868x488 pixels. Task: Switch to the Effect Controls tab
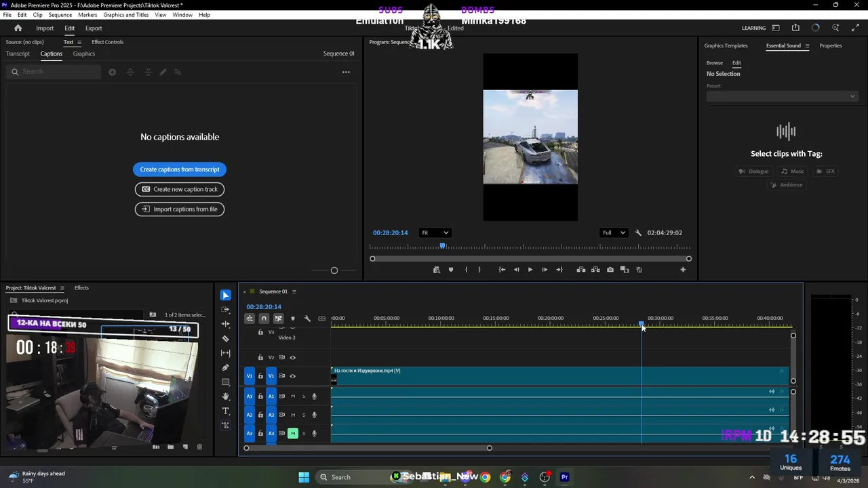pyautogui.click(x=108, y=42)
